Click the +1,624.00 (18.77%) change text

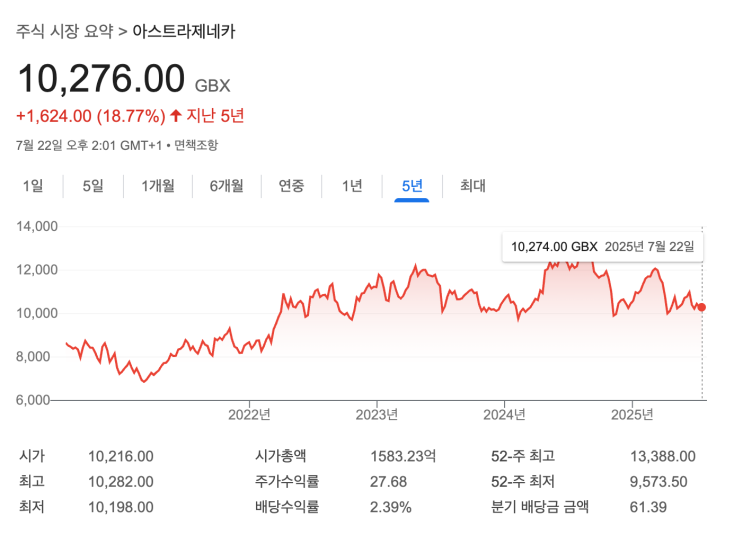click(91, 116)
